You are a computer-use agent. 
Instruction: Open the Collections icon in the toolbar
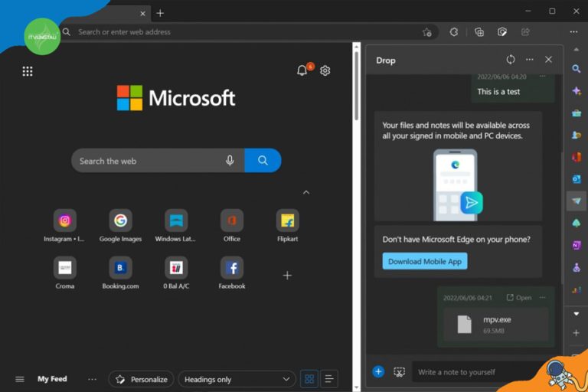point(479,32)
